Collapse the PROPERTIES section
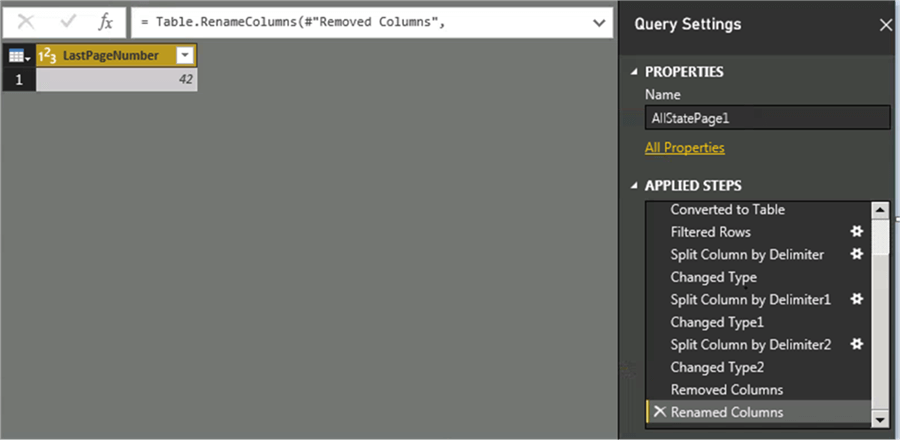This screenshot has height=440, width=900. click(x=634, y=72)
